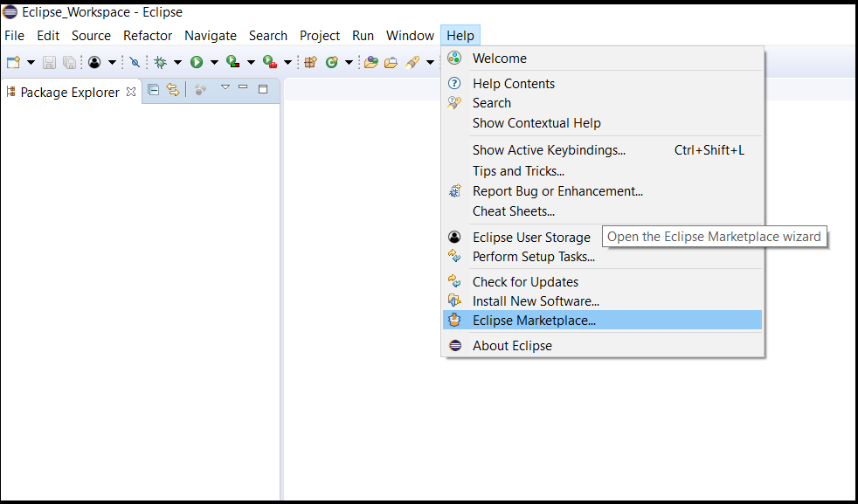
Task: Open the Refactor menu
Action: tap(148, 36)
